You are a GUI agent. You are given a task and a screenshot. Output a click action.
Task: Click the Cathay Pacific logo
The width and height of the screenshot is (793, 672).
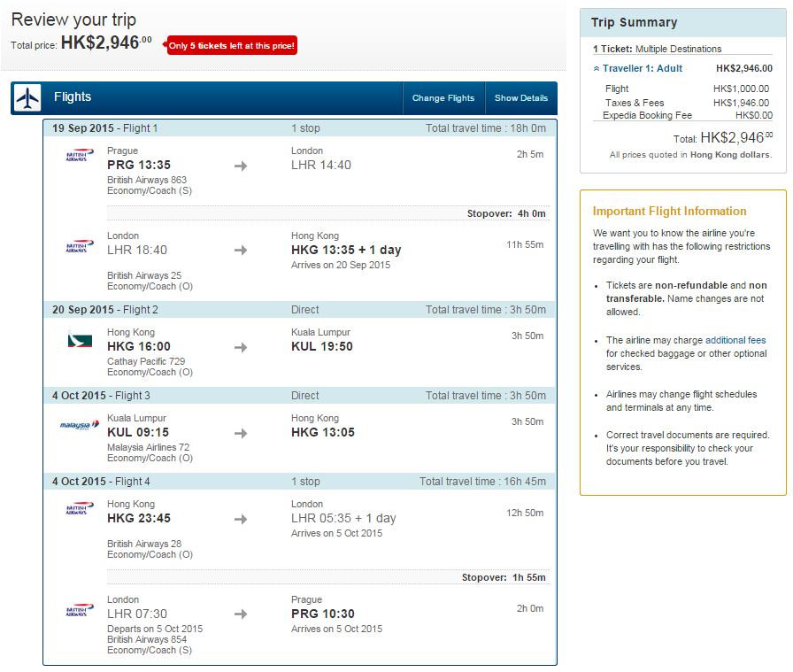click(80, 340)
